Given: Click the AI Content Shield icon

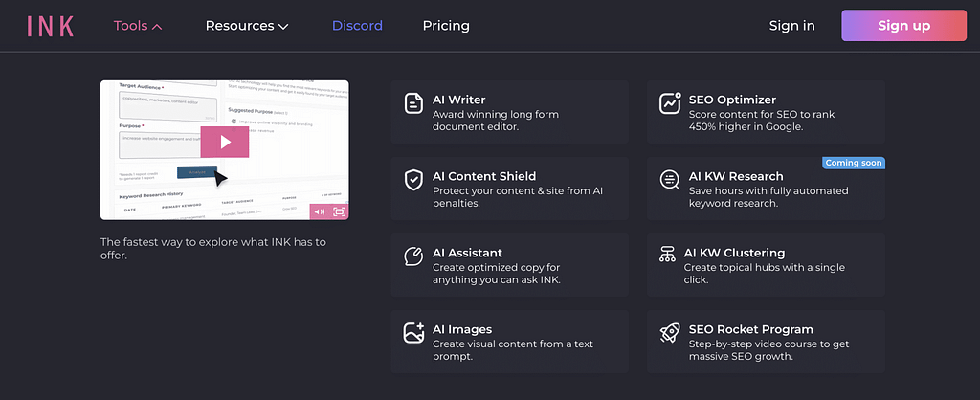Looking at the screenshot, I should tap(413, 180).
